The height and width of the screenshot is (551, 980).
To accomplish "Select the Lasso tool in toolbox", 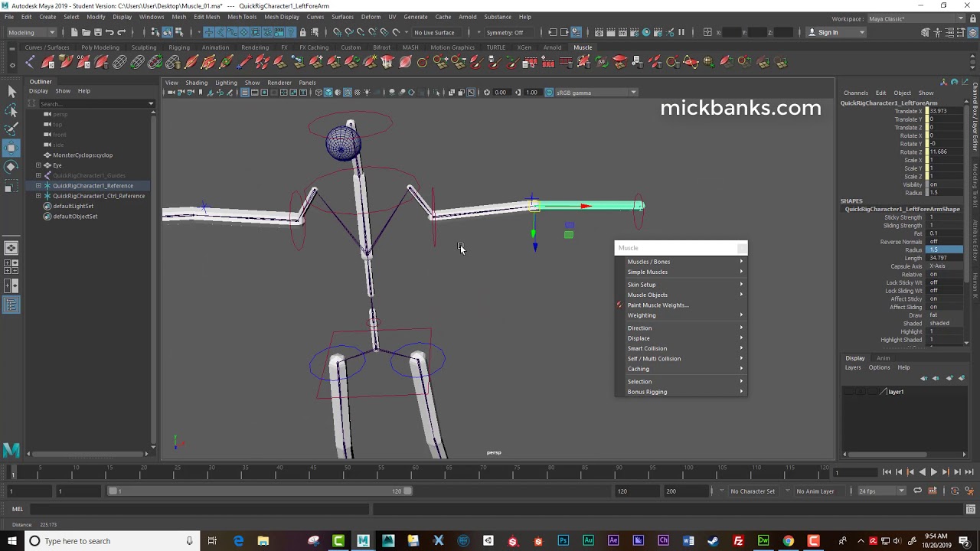I will [11, 110].
